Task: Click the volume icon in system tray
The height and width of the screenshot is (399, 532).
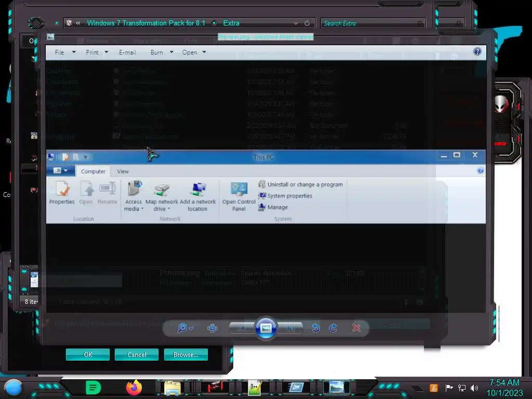Action: tap(474, 388)
